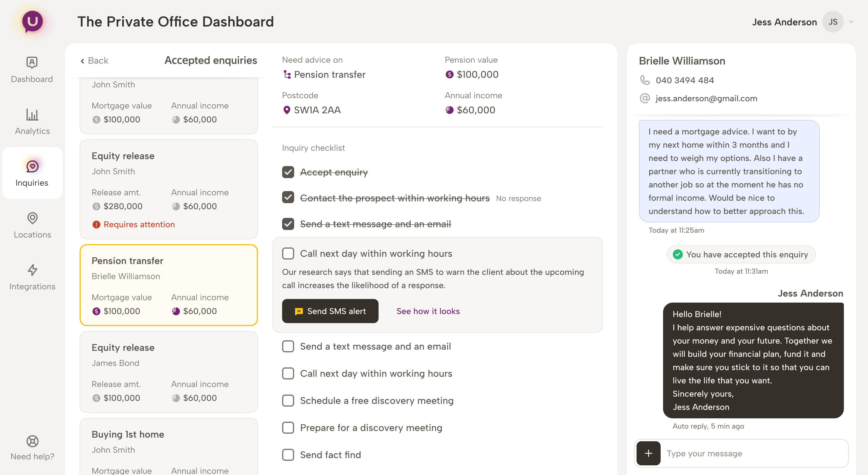Screen dimensions: 868x475
Task: Click the JS user avatar
Action: point(833,22)
